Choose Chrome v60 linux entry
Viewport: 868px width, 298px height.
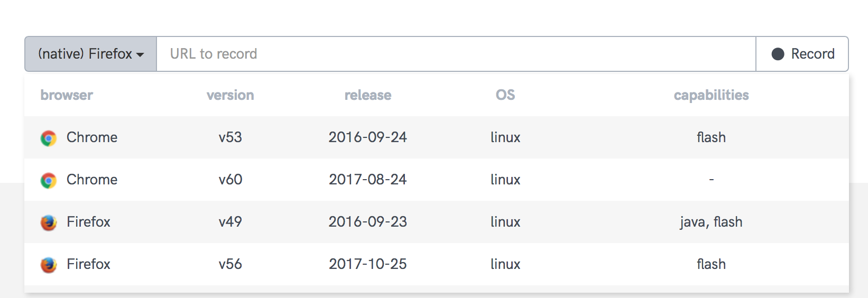92,180
